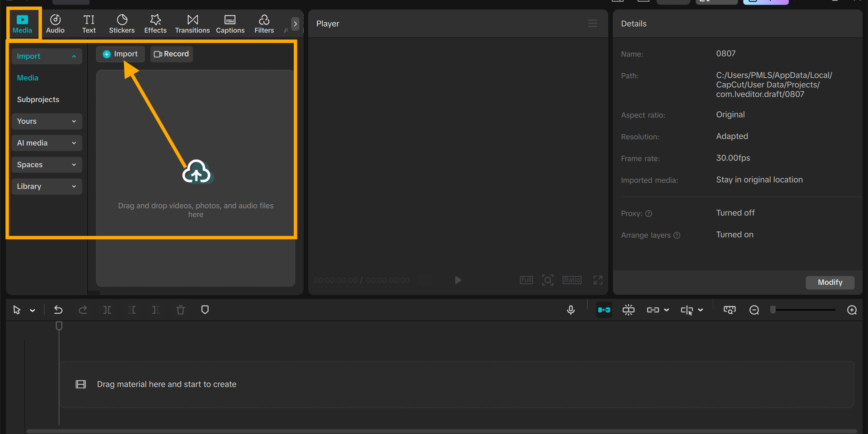Click the undo arrow in timeline toolbar
Screen dimensions: 868x434
pos(58,310)
